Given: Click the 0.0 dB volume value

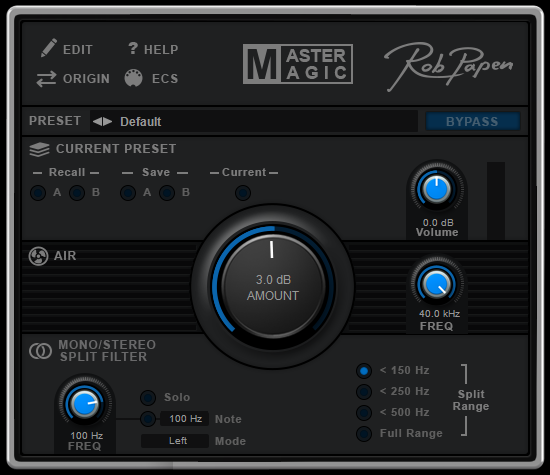Looking at the screenshot, I should pyautogui.click(x=438, y=223).
